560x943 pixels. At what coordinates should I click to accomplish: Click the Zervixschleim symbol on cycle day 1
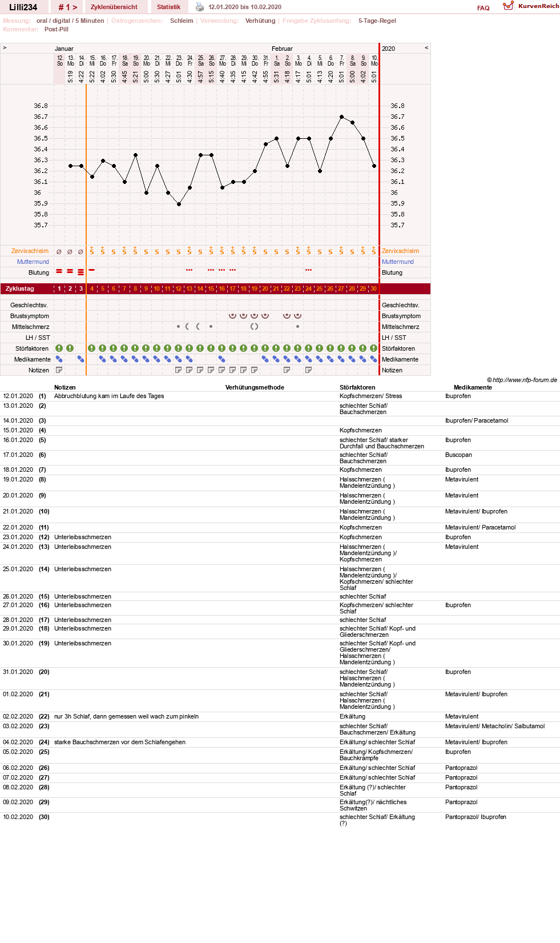59,252
